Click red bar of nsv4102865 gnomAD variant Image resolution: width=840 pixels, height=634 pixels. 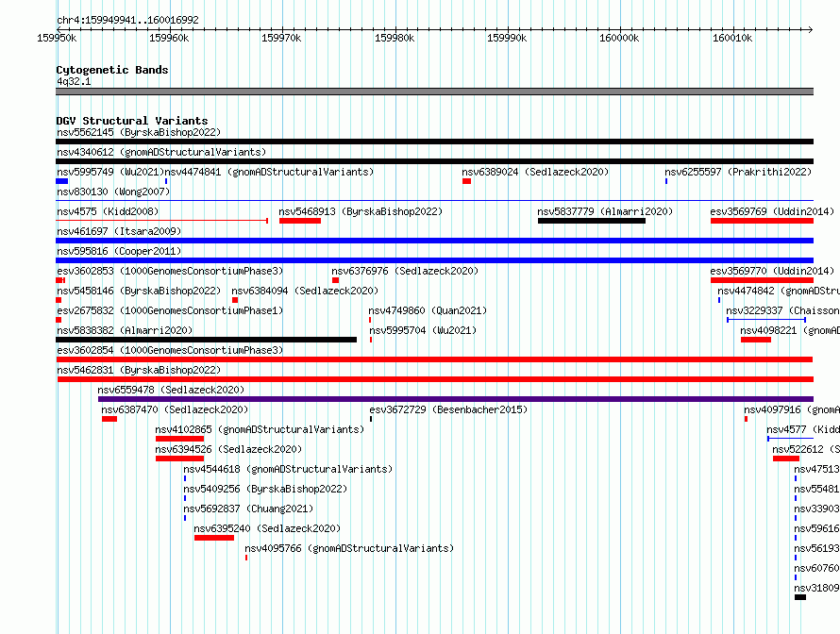point(180,439)
